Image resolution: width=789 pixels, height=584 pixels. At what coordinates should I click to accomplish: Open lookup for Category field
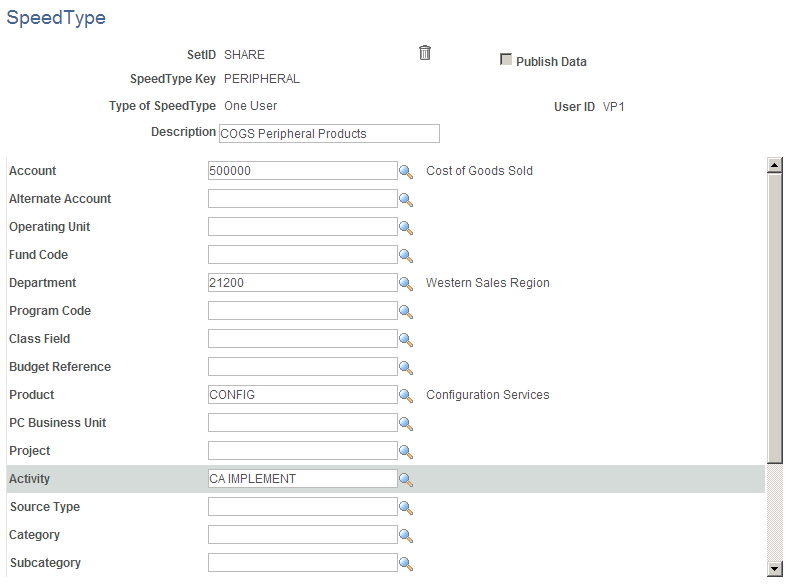pyautogui.click(x=406, y=536)
